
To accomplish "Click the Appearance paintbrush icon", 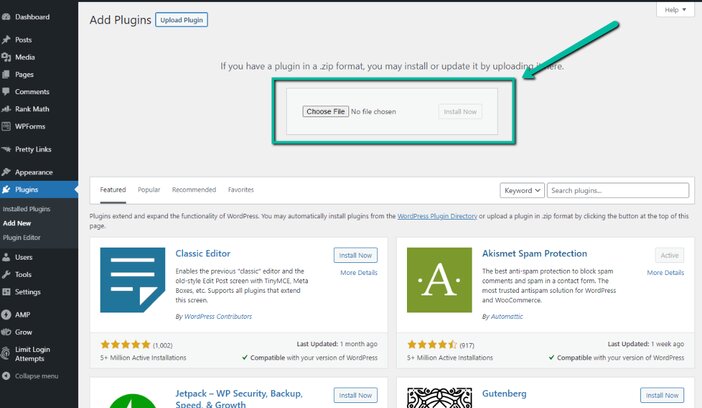I will 6,172.
